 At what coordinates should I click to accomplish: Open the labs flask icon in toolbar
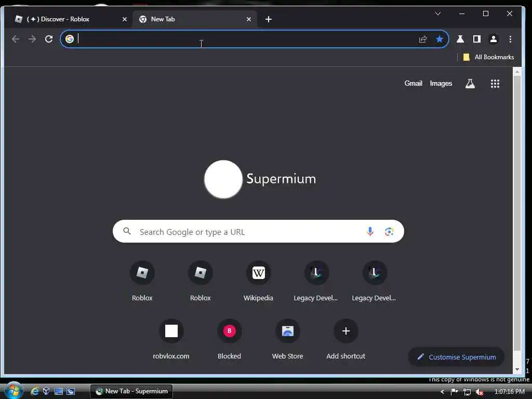point(460,39)
